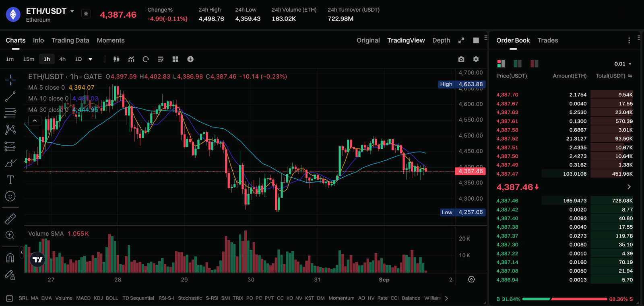
Task: Select ask price 4,387.70 row
Action: 564,95
